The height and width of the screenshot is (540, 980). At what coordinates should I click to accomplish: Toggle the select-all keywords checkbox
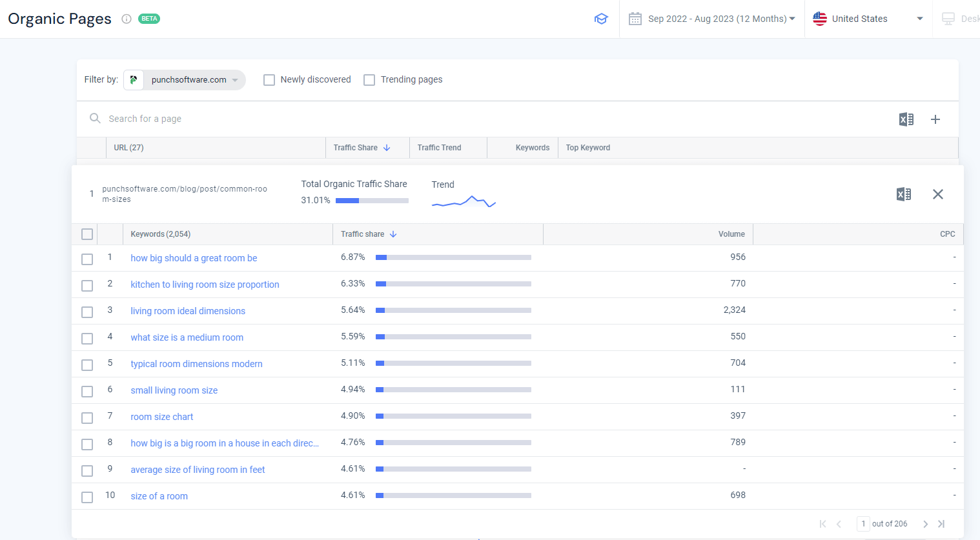point(87,234)
